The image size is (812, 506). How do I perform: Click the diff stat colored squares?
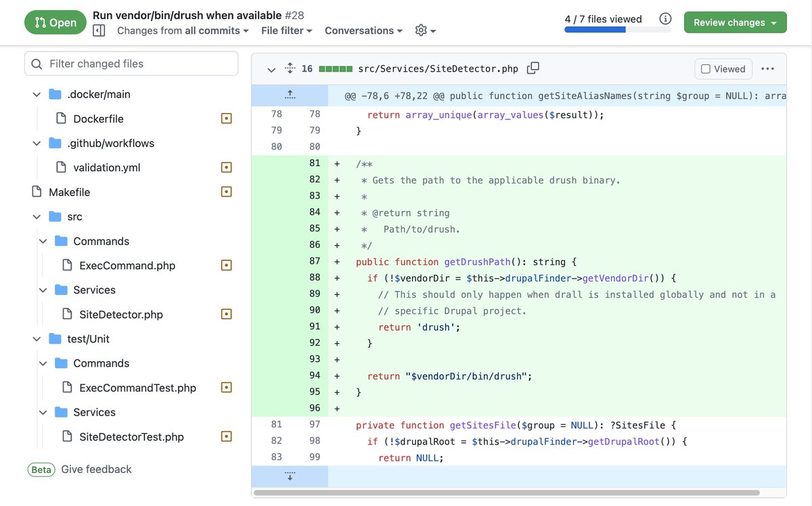pyautogui.click(x=336, y=69)
